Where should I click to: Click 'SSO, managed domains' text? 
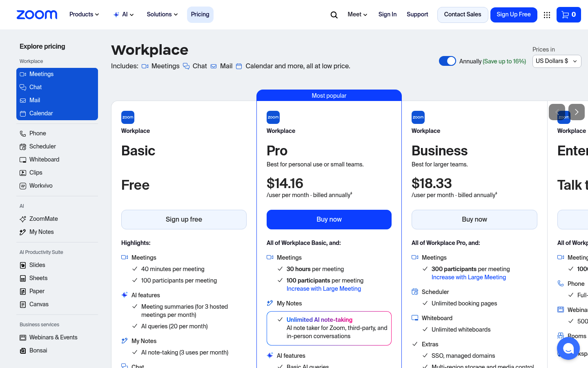click(463, 356)
